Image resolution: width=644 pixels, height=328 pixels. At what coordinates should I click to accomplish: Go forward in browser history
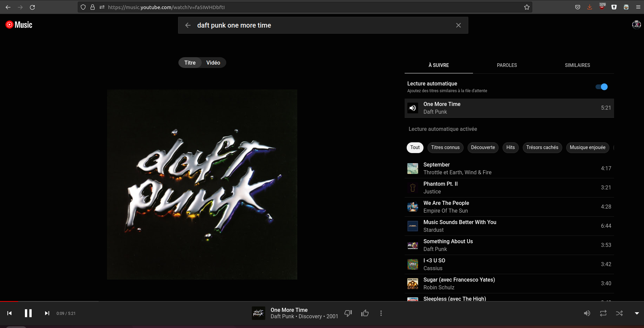[x=20, y=7]
